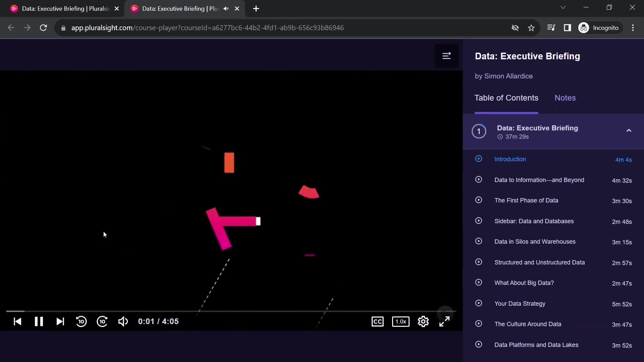The width and height of the screenshot is (644, 362).
Task: Click the skip to previous lesson icon
Action: tap(17, 321)
